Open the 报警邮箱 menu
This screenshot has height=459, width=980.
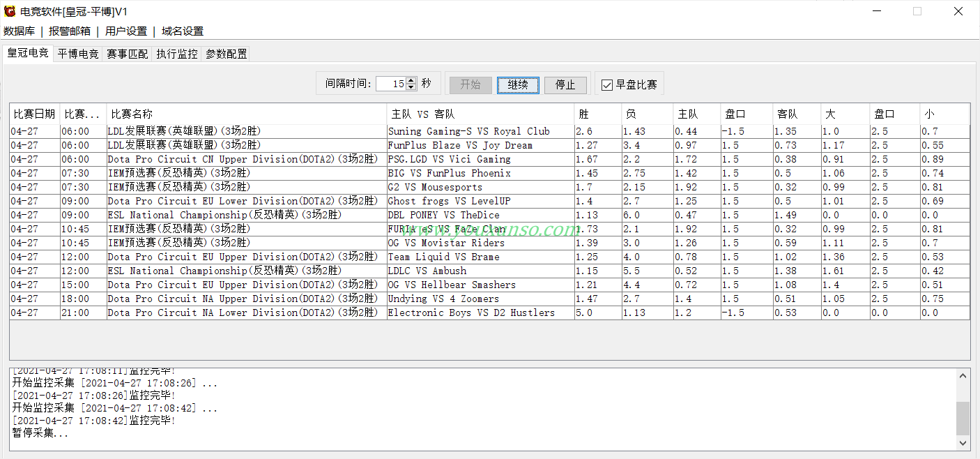(70, 31)
